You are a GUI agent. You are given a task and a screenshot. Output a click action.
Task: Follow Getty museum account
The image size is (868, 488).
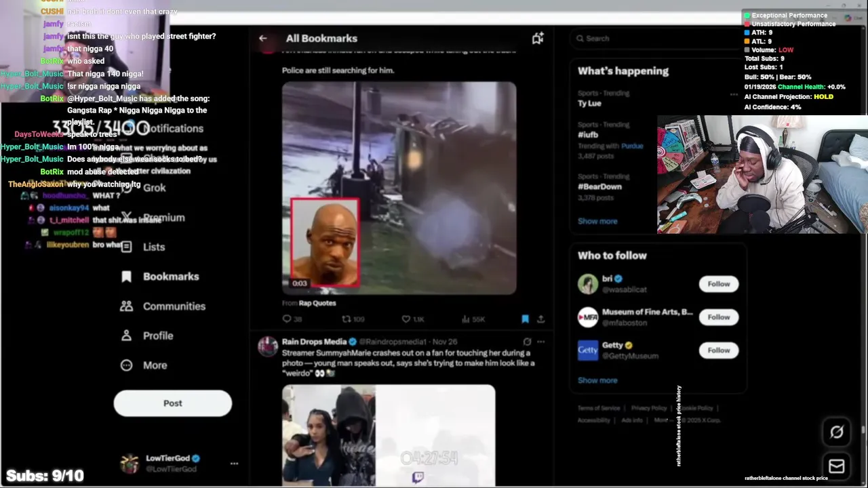click(x=718, y=350)
